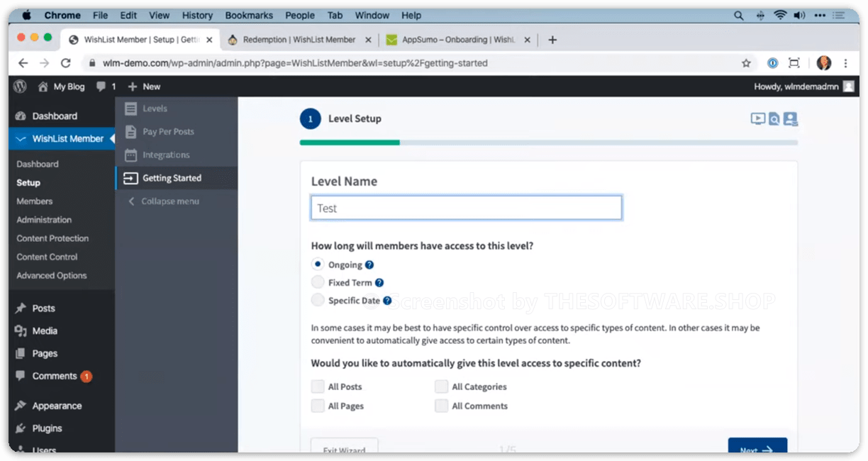The width and height of the screenshot is (868, 461).
Task: Click the Next button
Action: coord(757,446)
